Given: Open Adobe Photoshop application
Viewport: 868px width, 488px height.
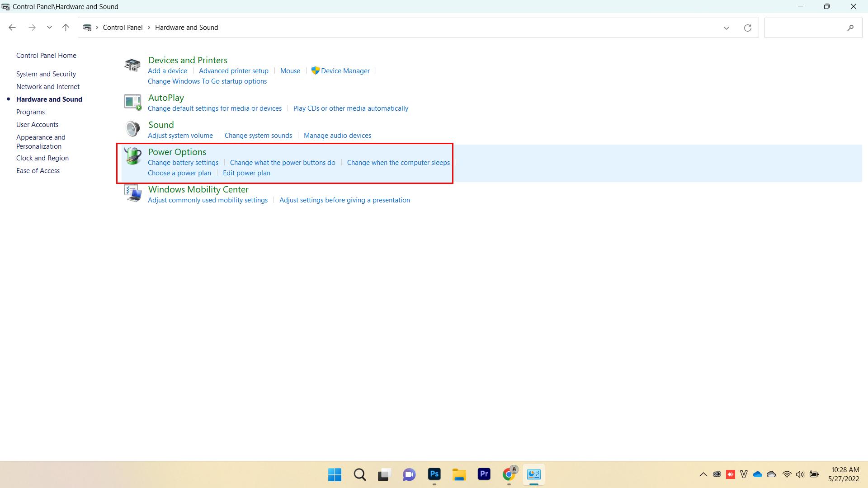Looking at the screenshot, I should coord(434,474).
